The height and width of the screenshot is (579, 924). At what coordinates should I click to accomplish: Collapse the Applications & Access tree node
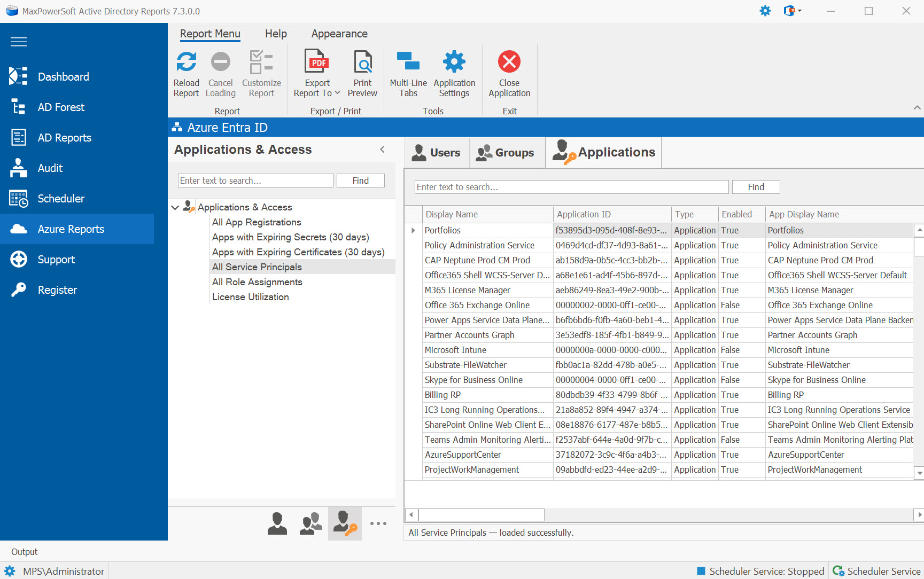pyautogui.click(x=175, y=207)
